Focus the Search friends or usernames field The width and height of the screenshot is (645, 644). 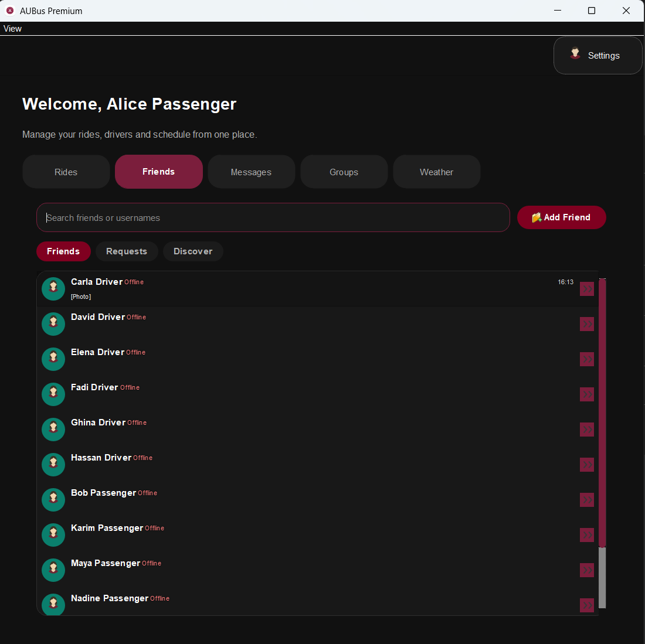273,217
